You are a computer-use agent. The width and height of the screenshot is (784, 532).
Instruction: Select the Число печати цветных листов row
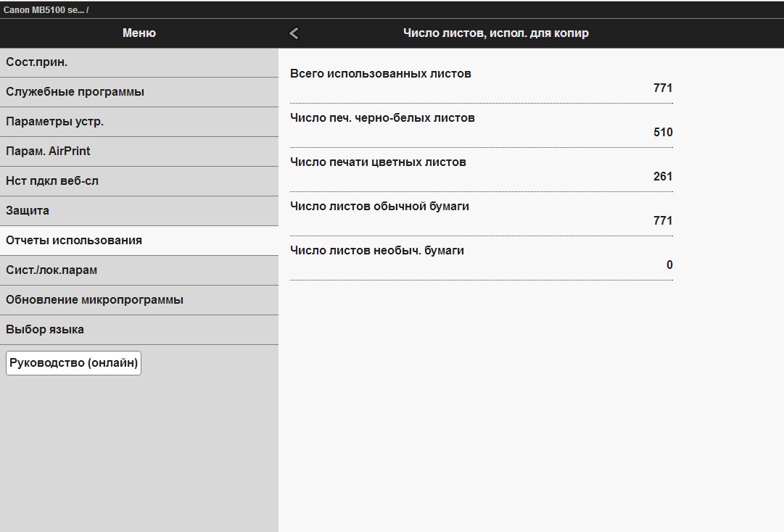[481, 170]
